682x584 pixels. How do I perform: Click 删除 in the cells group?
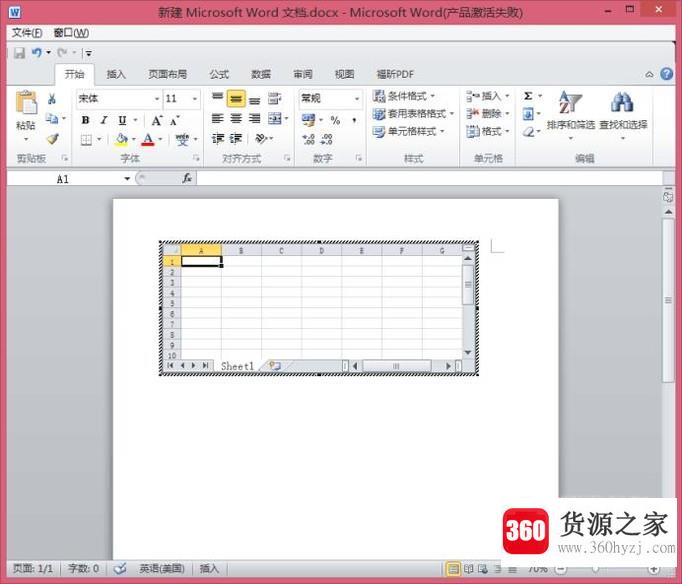[x=487, y=113]
